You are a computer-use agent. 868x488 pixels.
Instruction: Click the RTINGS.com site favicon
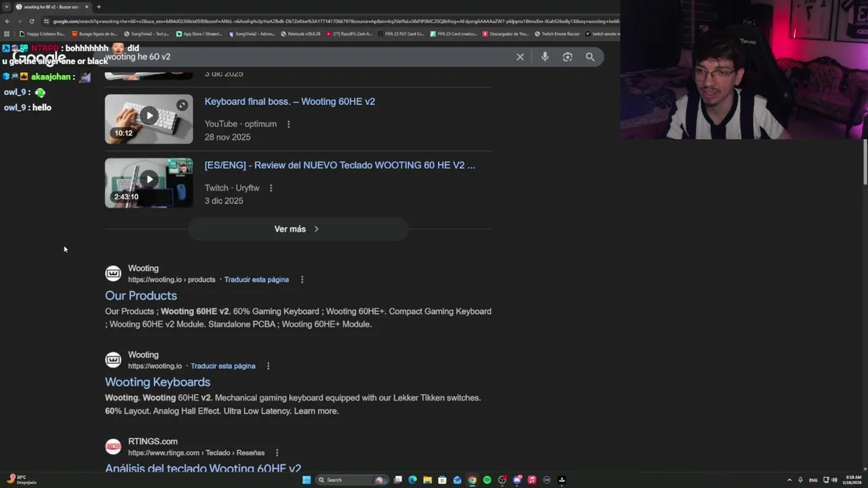coord(113,447)
